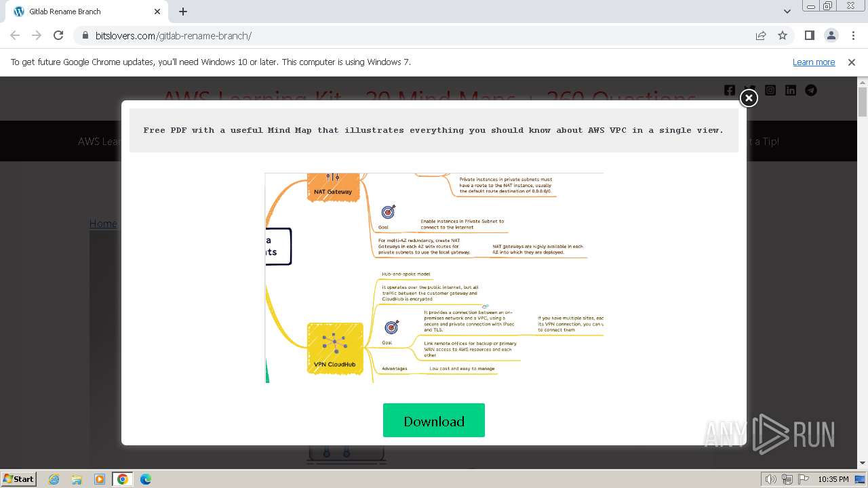Open a new browser tab
The height and width of the screenshot is (488, 868).
183,12
